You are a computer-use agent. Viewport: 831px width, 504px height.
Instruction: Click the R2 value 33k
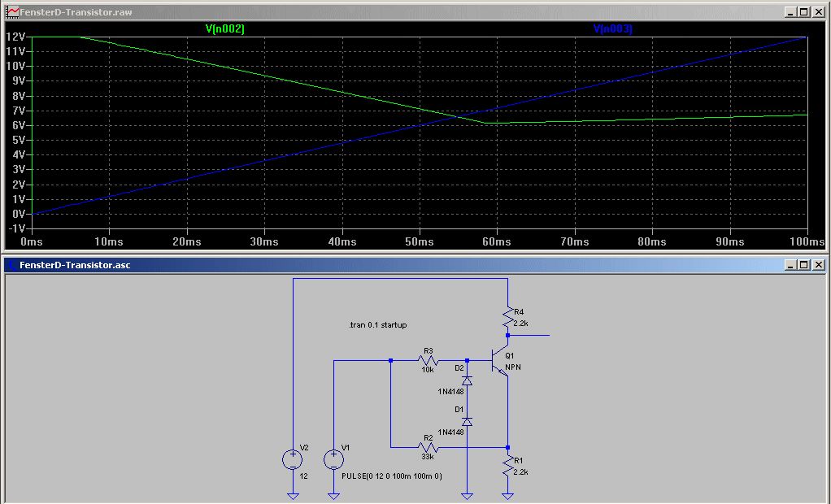pyautogui.click(x=428, y=456)
